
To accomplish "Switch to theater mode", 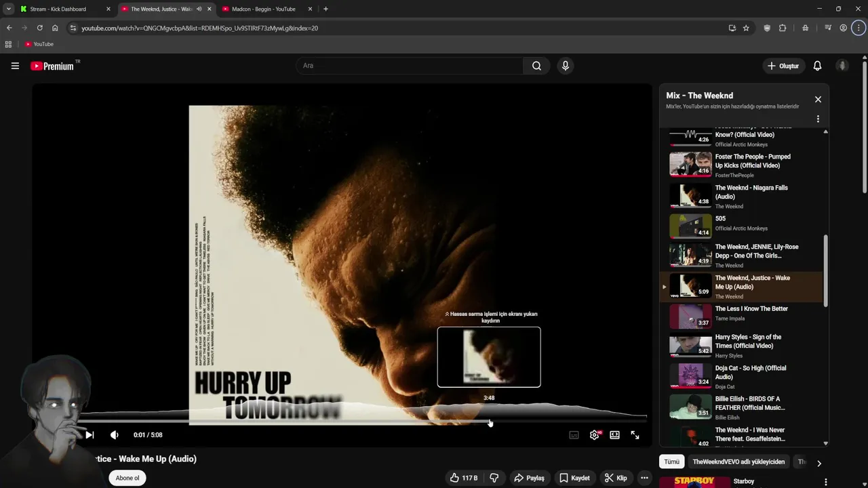I will click(x=614, y=435).
